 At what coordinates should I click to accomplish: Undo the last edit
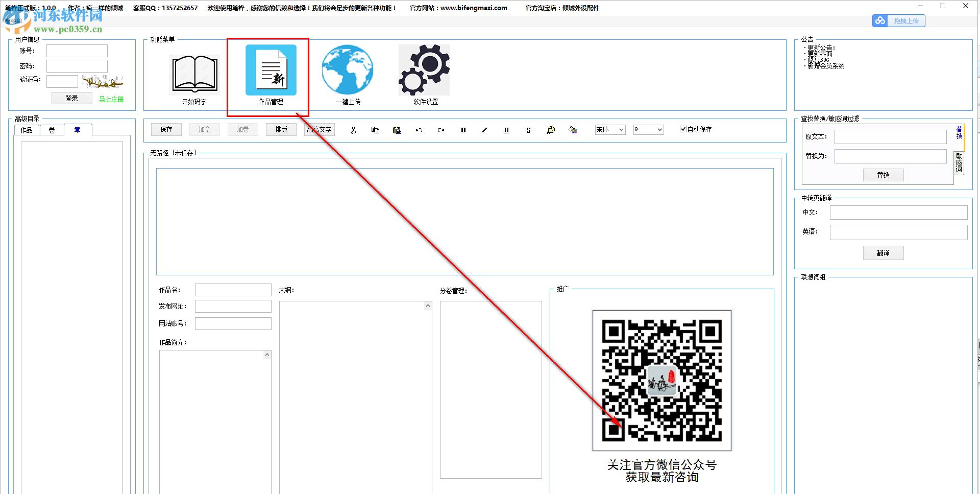tap(419, 130)
